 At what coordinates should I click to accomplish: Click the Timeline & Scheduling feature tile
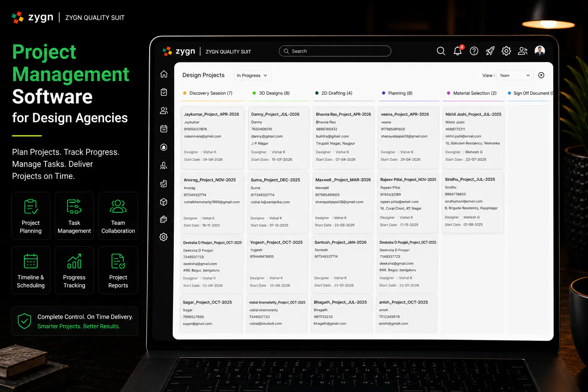tap(31, 270)
